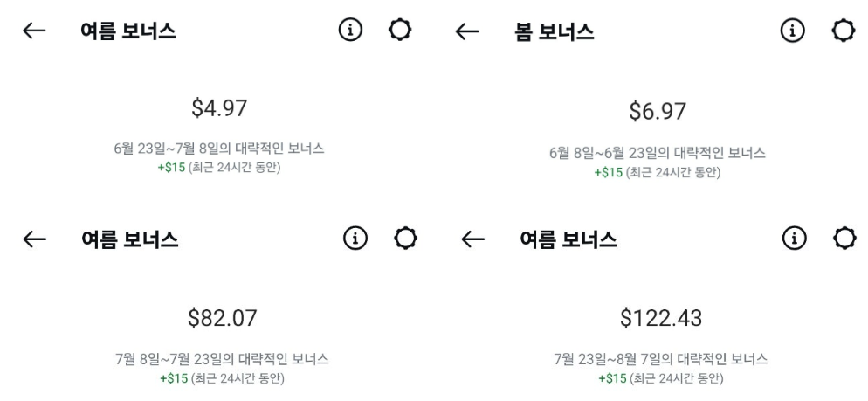This screenshot has height=401, width=868.
Task: Click back arrow next to 봄 보너스
Action: pos(466,31)
